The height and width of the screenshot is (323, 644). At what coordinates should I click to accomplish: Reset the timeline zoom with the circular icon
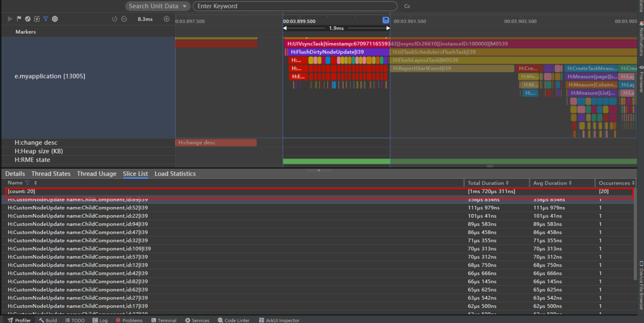[114, 19]
